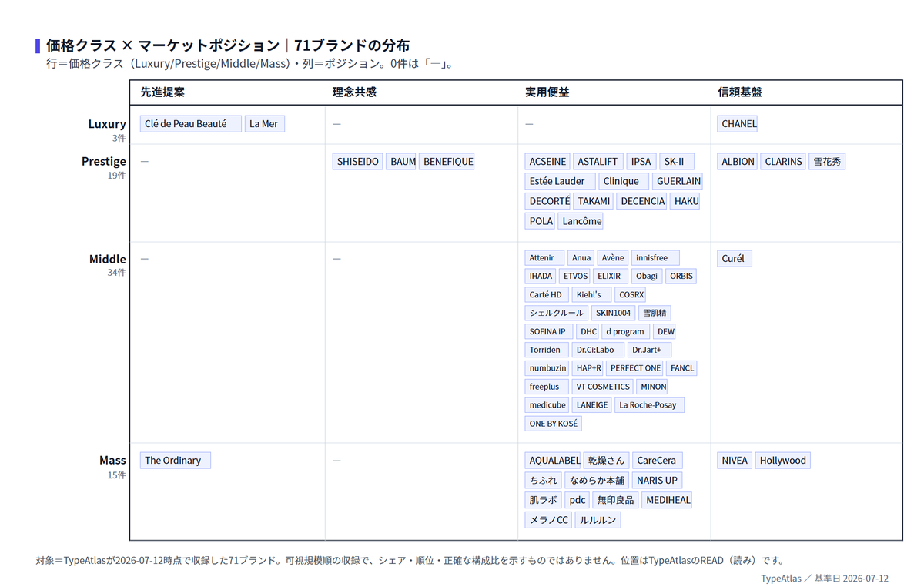Select the COSRX brand tag
The width and height of the screenshot is (924, 587).
[x=630, y=294]
